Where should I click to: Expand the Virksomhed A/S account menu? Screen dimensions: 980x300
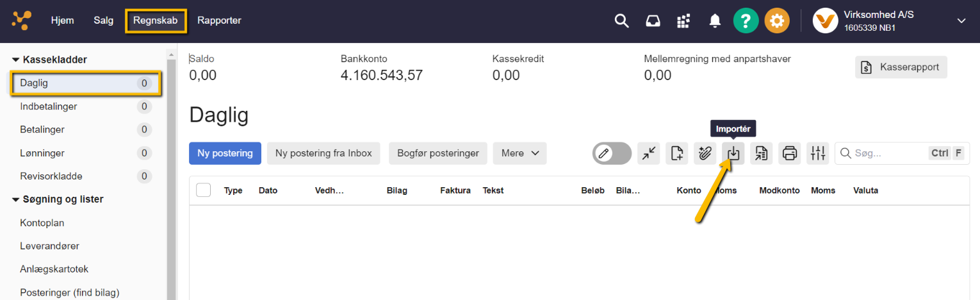pyautogui.click(x=961, y=21)
